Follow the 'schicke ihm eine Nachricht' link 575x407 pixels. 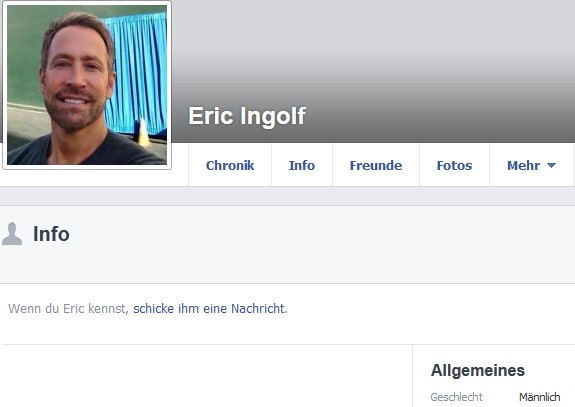(x=209, y=308)
